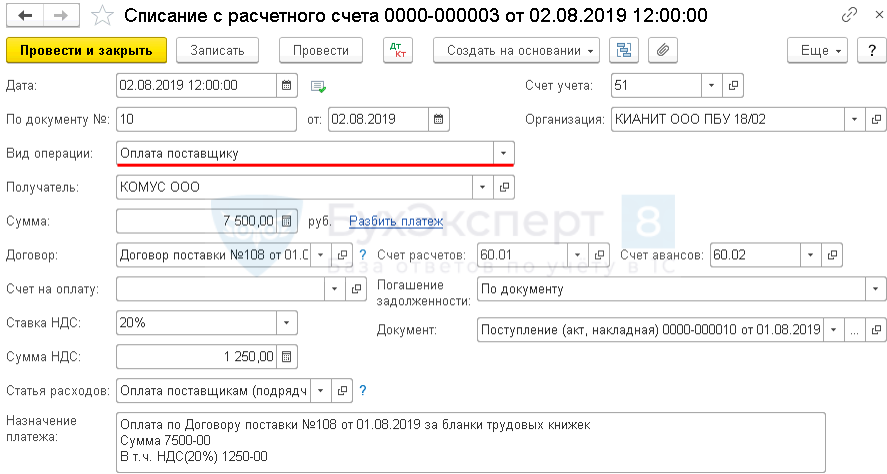Open the Еще menu
Viewport: 887px width, 474px height.
coord(817,50)
